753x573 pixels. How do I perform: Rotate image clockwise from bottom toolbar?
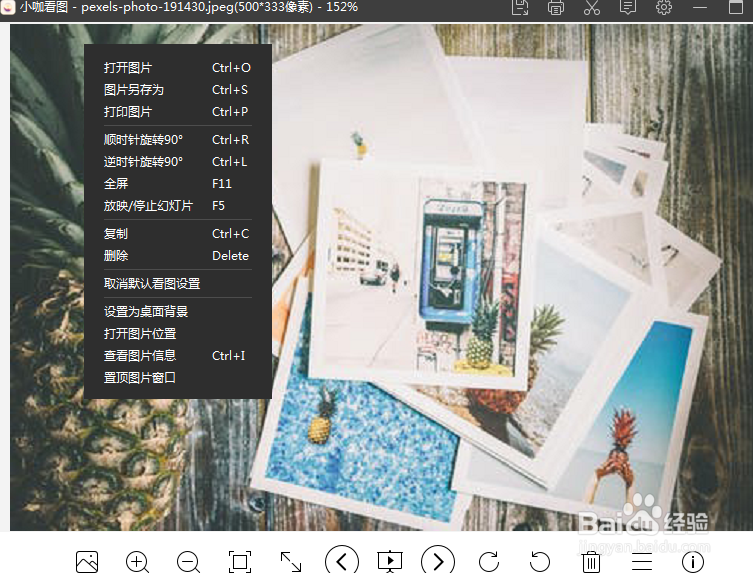(x=489, y=561)
